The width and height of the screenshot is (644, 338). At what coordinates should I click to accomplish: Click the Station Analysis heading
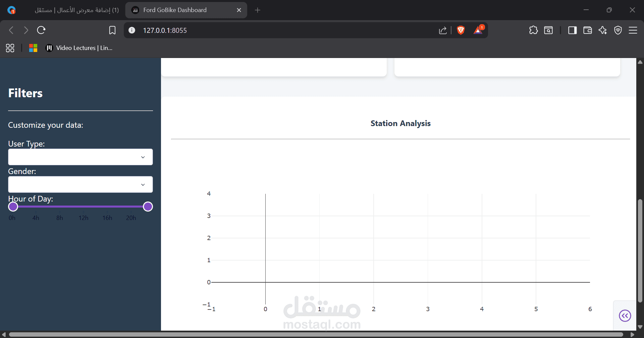[400, 123]
